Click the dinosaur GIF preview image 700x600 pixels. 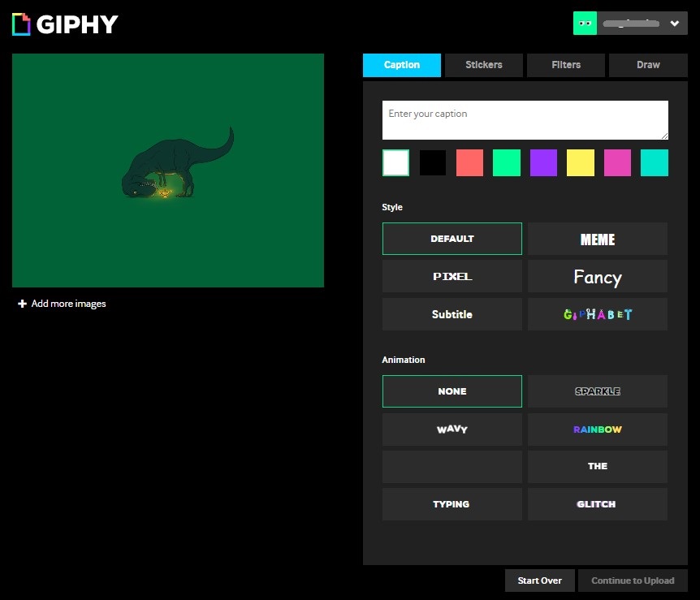pyautogui.click(x=168, y=171)
